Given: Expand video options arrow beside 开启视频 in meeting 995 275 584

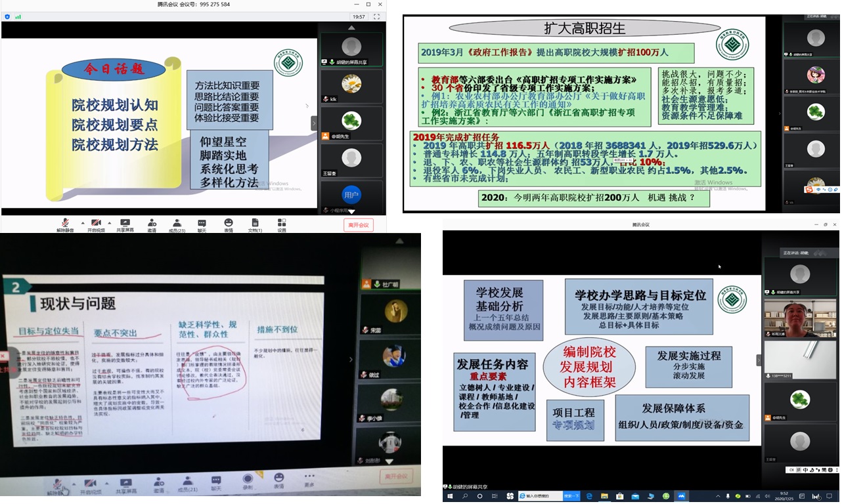Looking at the screenshot, I should [x=109, y=222].
